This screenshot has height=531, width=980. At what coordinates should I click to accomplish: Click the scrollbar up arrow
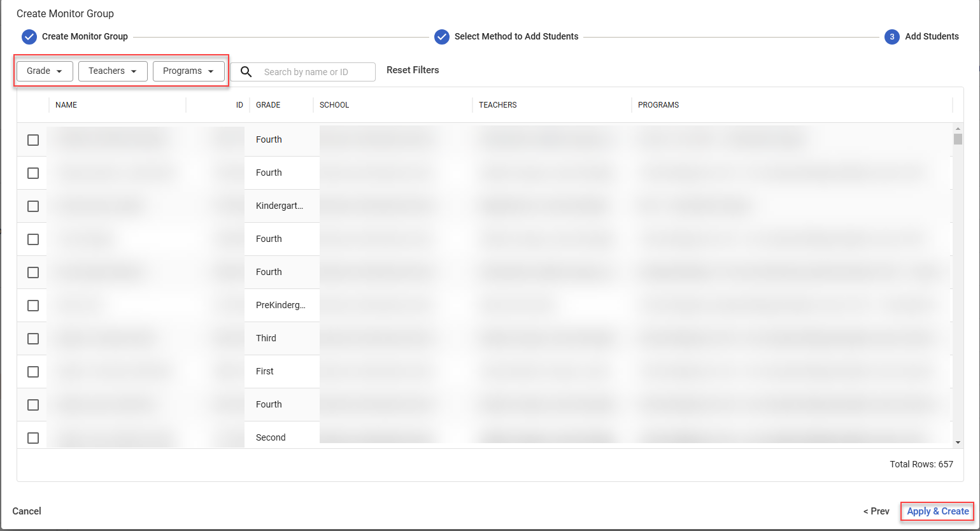click(x=958, y=129)
